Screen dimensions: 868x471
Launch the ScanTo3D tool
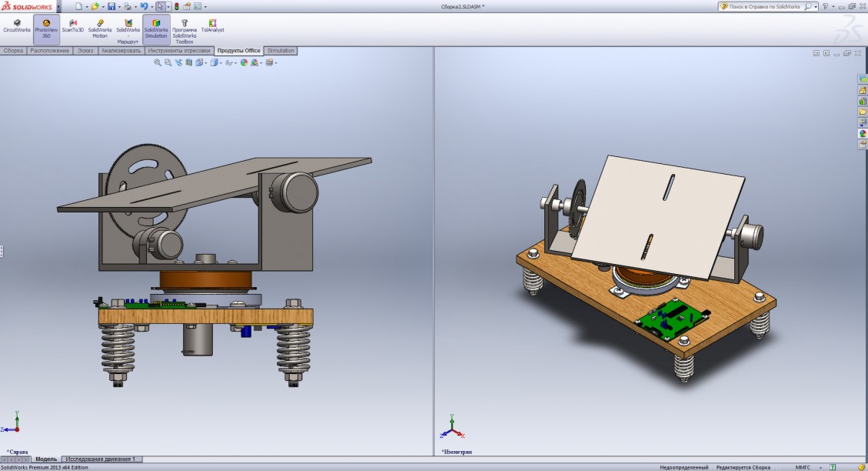(73, 27)
